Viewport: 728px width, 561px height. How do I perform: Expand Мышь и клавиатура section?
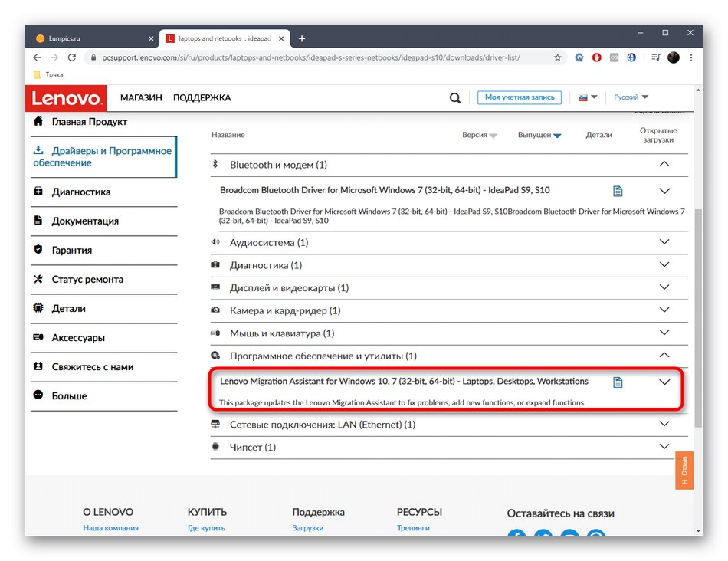pyautogui.click(x=664, y=333)
